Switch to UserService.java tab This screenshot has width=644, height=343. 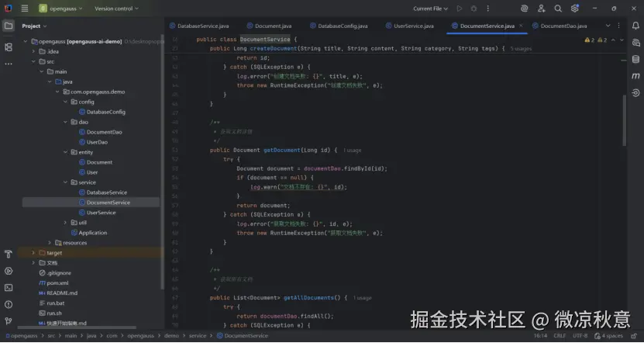[x=409, y=26]
